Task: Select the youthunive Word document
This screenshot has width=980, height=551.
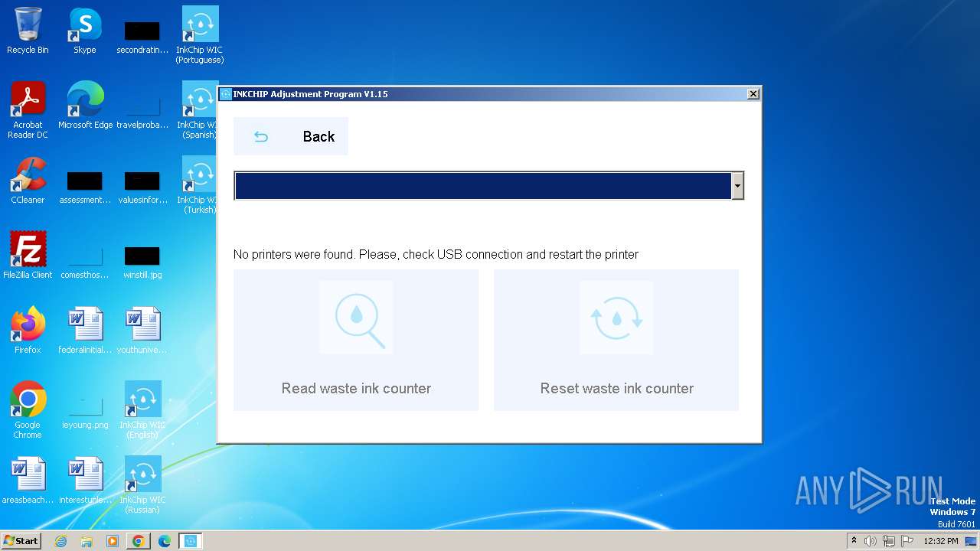Action: pos(142,331)
